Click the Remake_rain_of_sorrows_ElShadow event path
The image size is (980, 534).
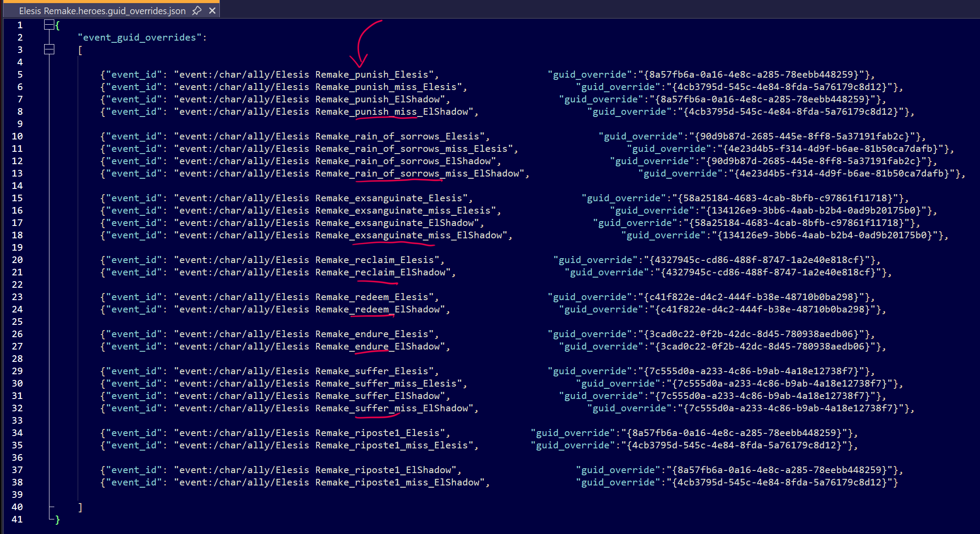pyautogui.click(x=335, y=161)
